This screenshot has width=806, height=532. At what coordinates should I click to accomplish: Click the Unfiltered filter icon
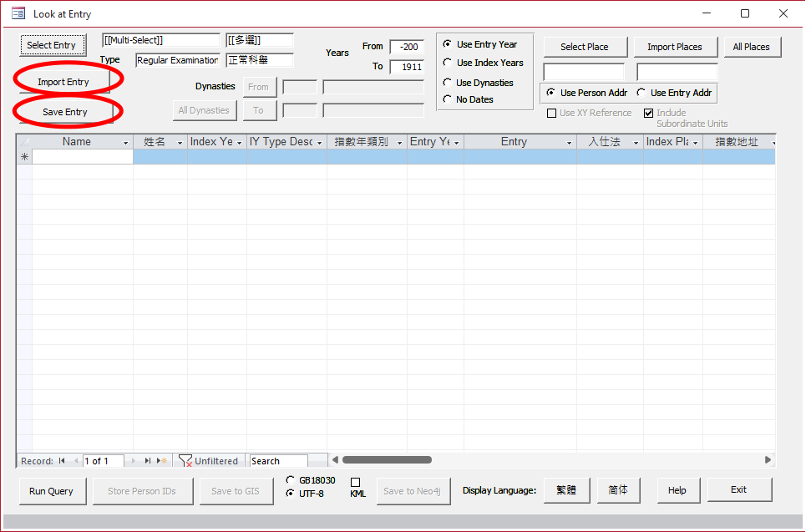point(185,461)
